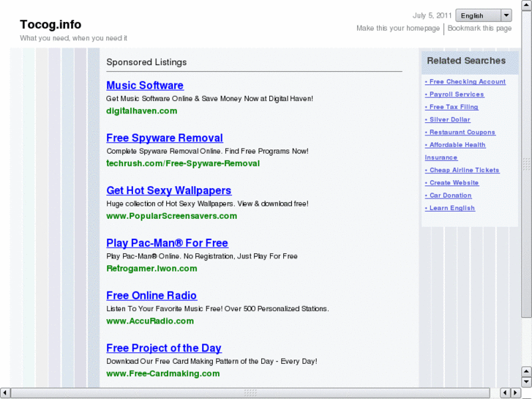Open Get Hot Sexy Wallpapers listing
This screenshot has height=399, width=532.
pyautogui.click(x=168, y=190)
